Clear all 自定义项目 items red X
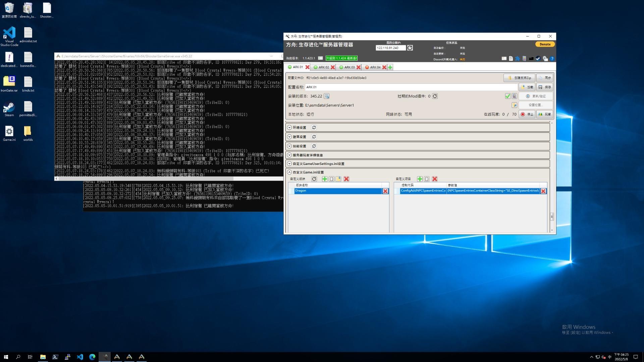The width and height of the screenshot is (644, 362). point(435,179)
